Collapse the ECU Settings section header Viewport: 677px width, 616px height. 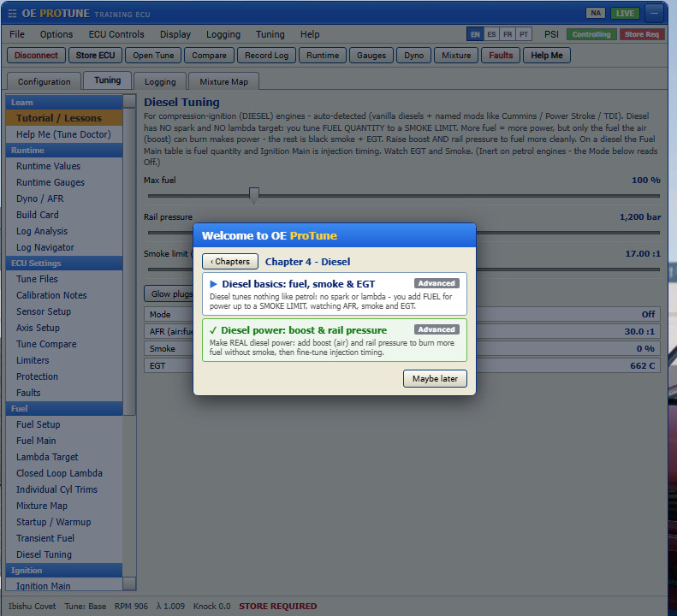(x=64, y=263)
